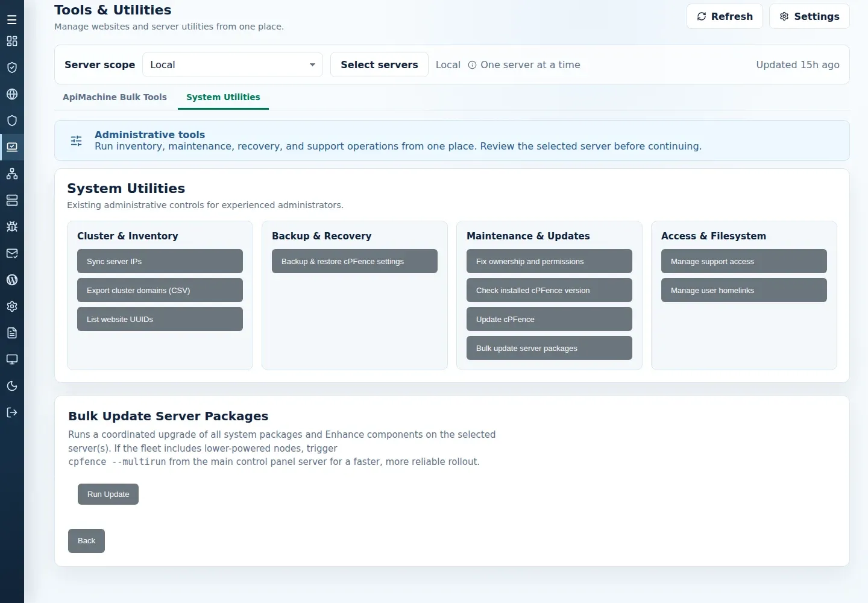Open the hamburger menu in the sidebar
This screenshot has width=868, height=603.
(12, 20)
